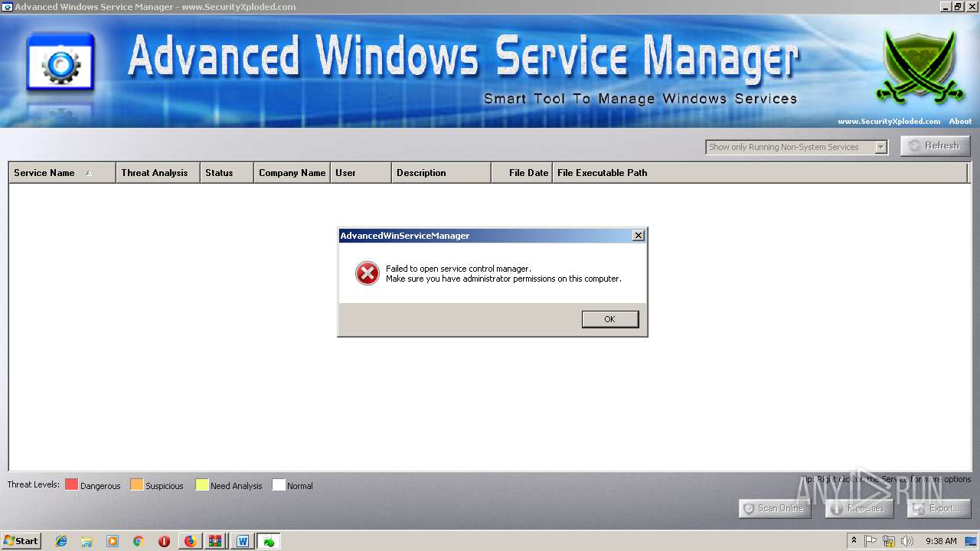Click the volume speaker tray icon
The height and width of the screenshot is (551, 980).
coord(906,541)
